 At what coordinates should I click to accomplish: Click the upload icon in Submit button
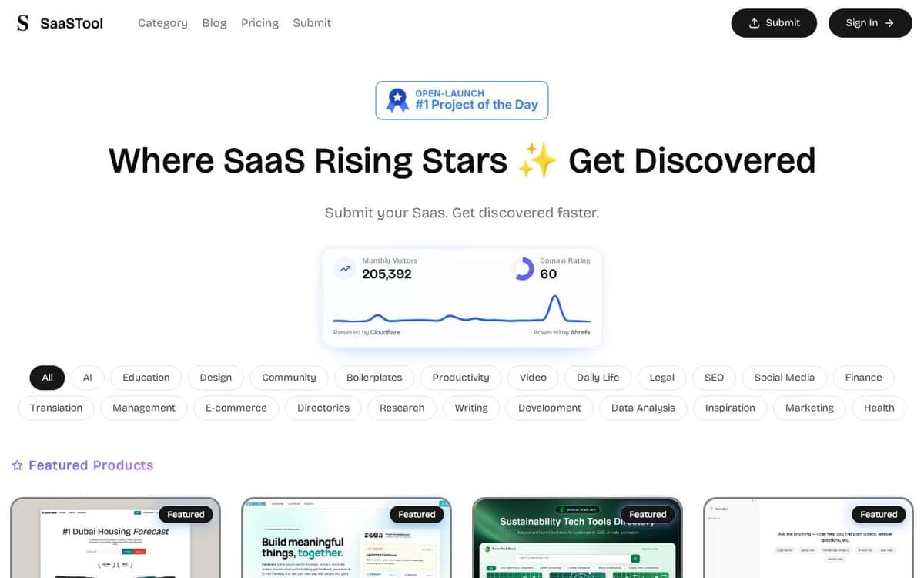(x=755, y=23)
